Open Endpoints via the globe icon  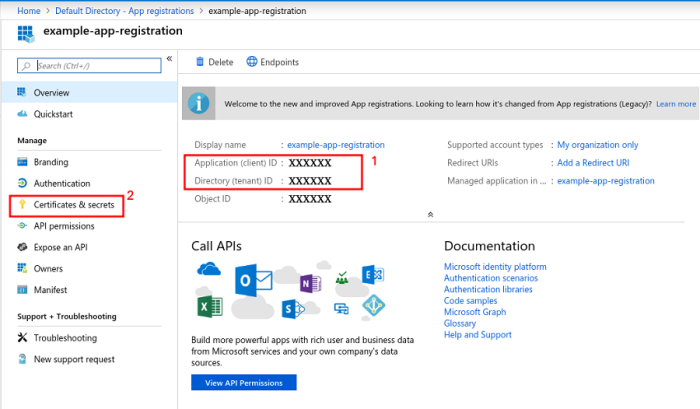click(252, 62)
